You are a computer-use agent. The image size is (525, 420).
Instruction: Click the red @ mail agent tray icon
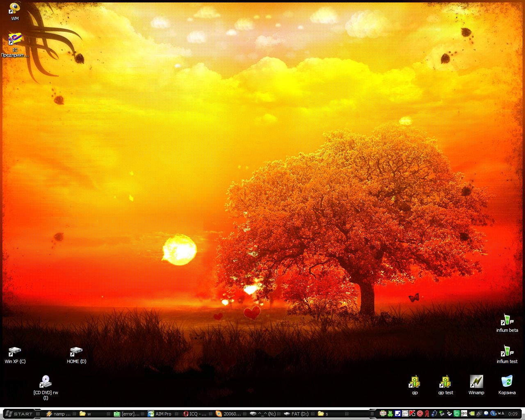click(420, 413)
